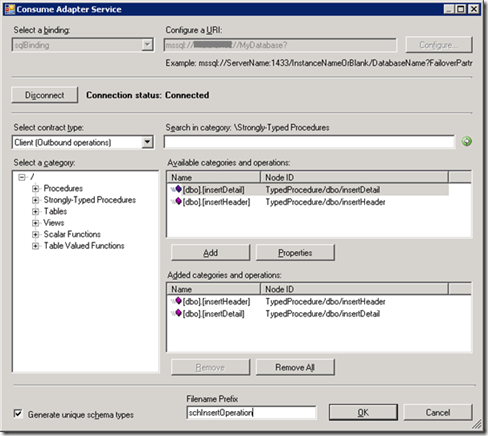
Task: Click Name column header in available operations
Action: pos(214,177)
